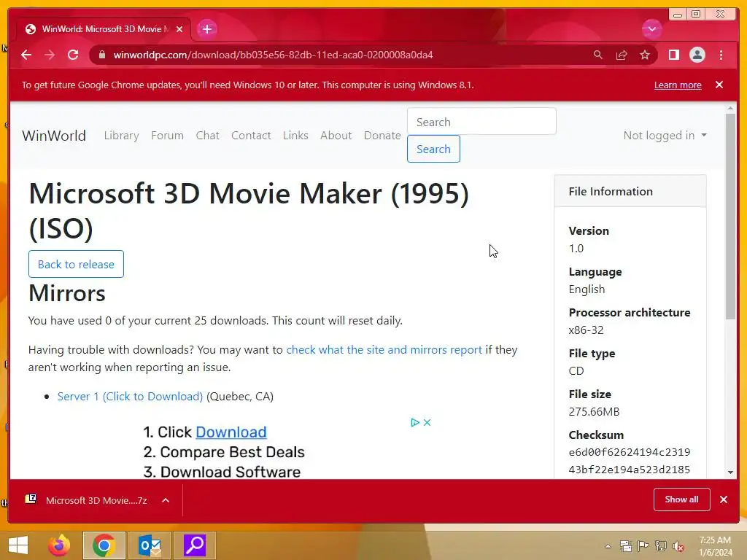Click the scrollbar up arrow
The image size is (747, 560).
coord(730,109)
